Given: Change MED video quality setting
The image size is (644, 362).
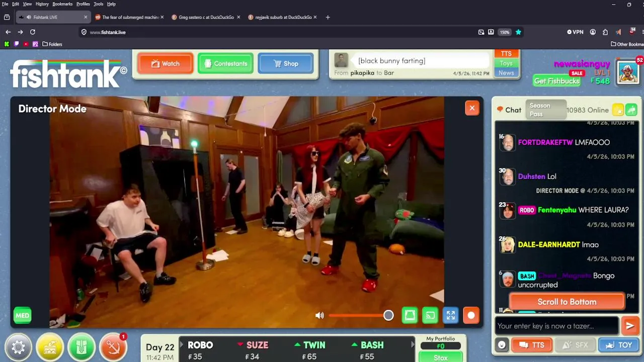Looking at the screenshot, I should click(x=22, y=315).
